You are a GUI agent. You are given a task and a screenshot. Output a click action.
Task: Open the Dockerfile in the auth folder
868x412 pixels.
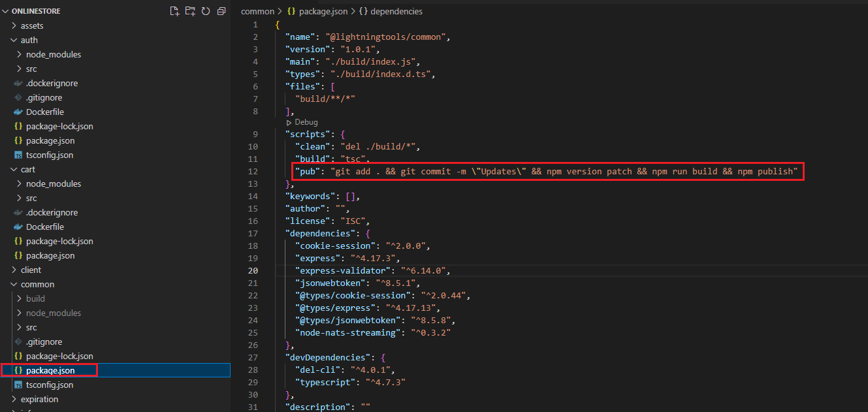(x=44, y=112)
